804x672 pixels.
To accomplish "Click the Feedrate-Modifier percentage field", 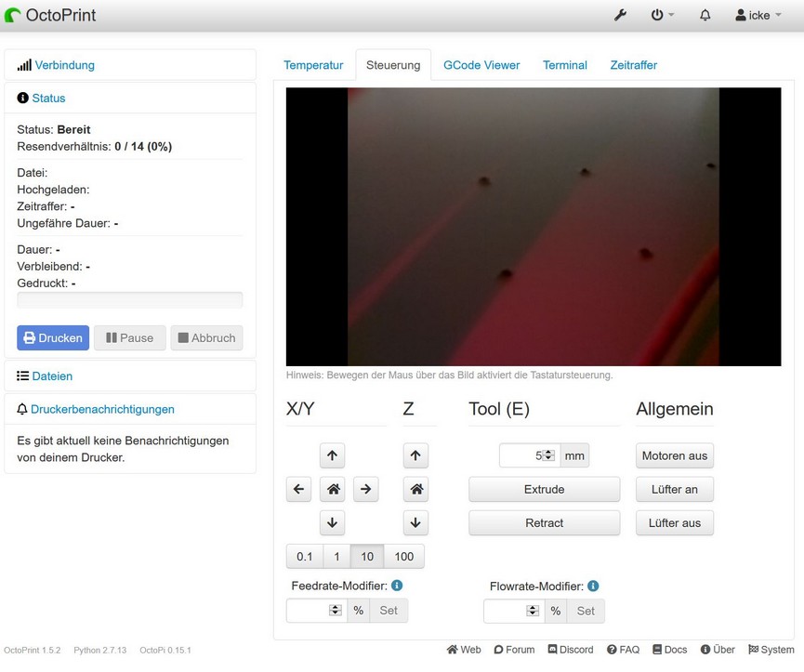I will pyautogui.click(x=316, y=611).
